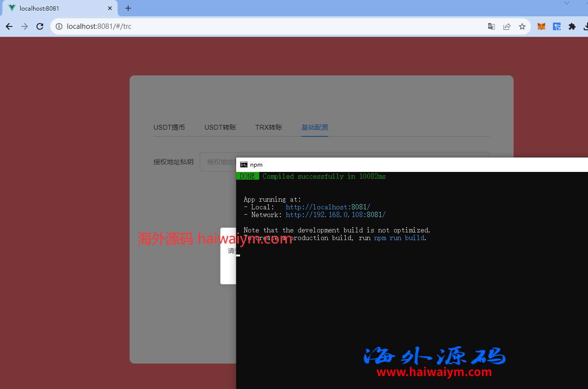Click the Network URL in the npm console
The image size is (588, 389).
(336, 215)
